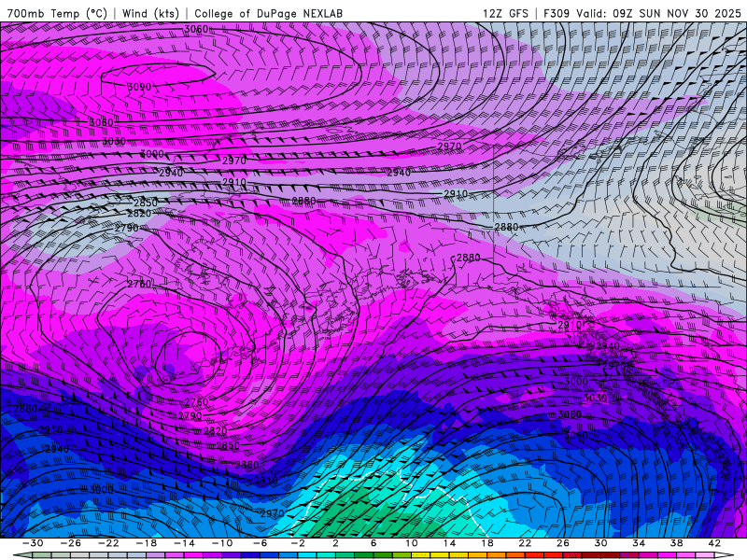747x560 pixels.
Task: Click the "Valid: 09Z SUN NOV 30 2025" text
Action: pos(658,13)
